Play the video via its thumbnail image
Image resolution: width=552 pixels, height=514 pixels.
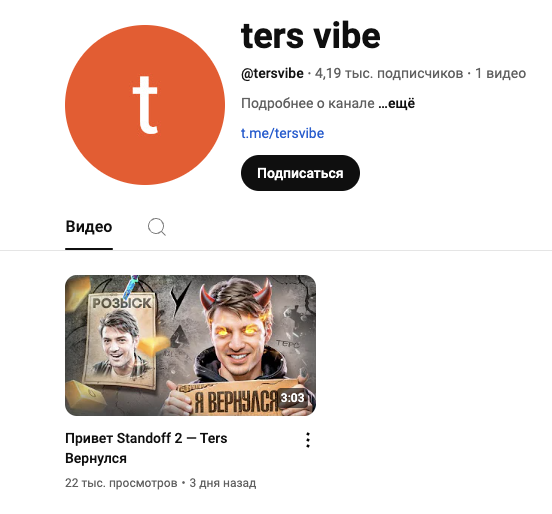point(190,345)
